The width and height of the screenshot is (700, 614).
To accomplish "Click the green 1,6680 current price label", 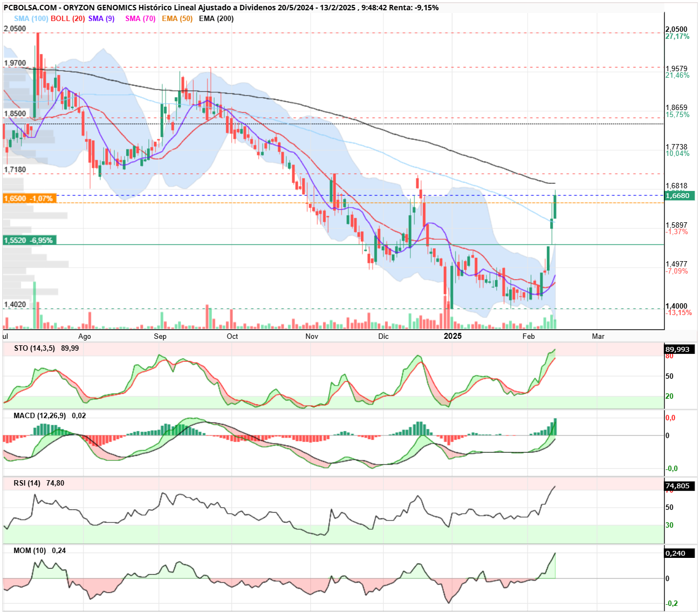I will (680, 195).
